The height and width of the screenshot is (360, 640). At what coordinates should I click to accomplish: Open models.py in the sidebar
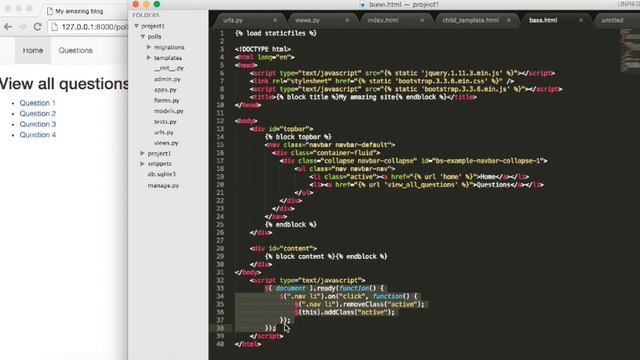tap(169, 111)
